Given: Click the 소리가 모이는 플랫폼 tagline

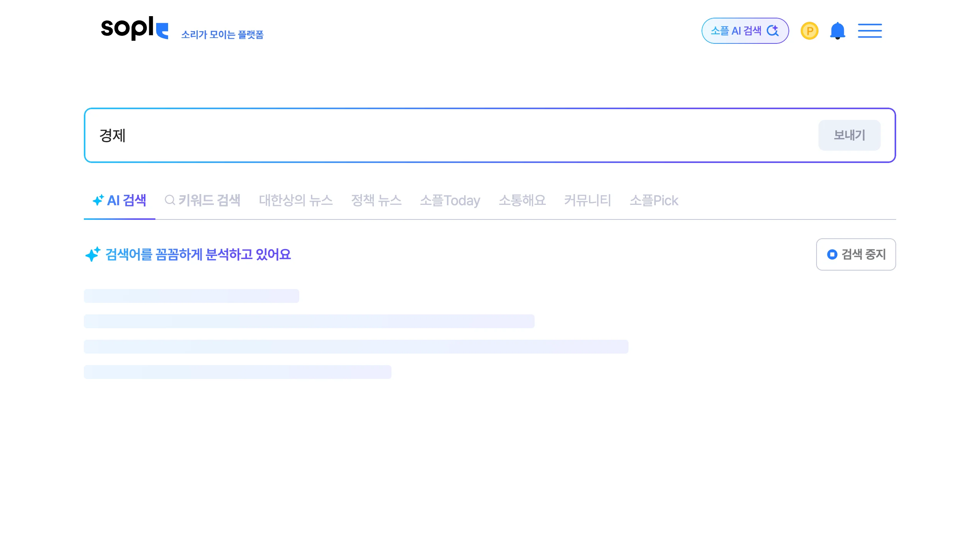Looking at the screenshot, I should (222, 35).
